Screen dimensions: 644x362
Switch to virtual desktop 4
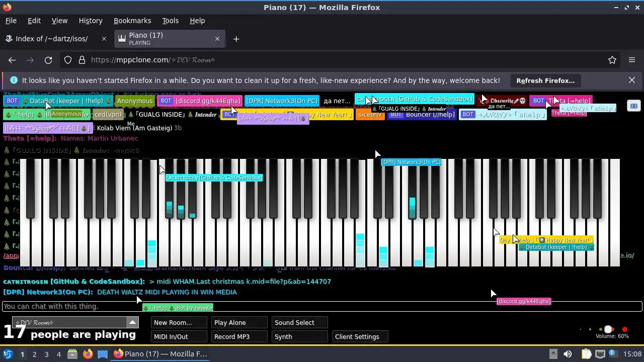tap(58, 354)
